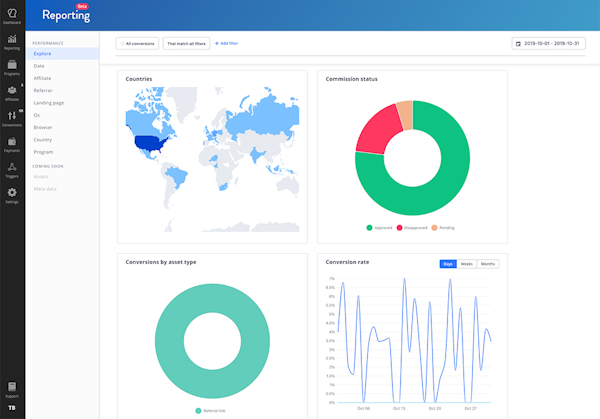
Task: Click the Add filter link
Action: tap(227, 44)
